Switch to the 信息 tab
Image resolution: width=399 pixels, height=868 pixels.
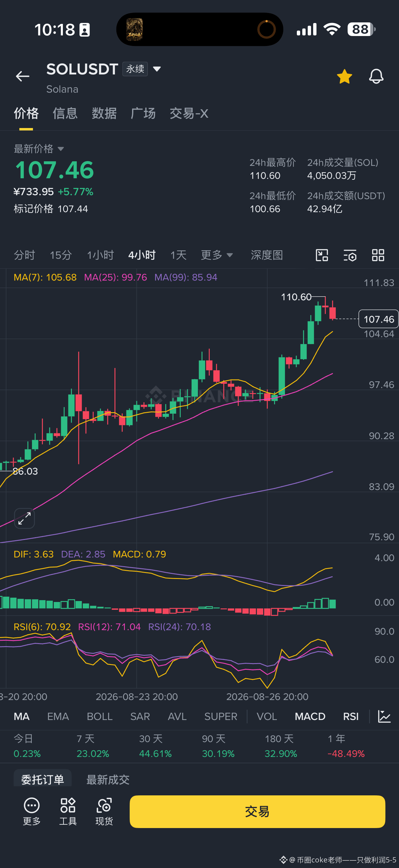(x=65, y=113)
